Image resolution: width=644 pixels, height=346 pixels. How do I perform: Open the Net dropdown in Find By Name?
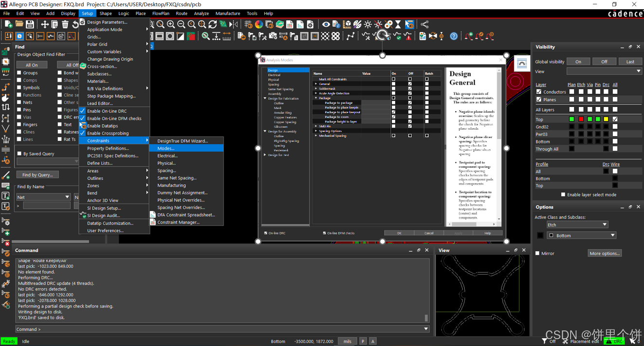[x=43, y=197]
